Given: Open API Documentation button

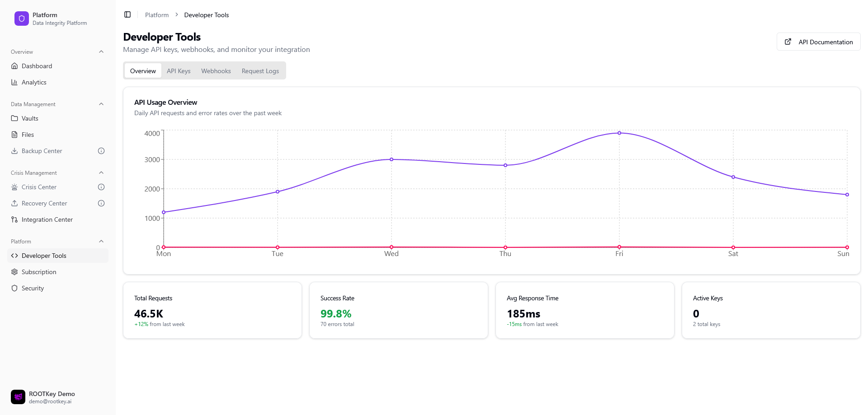Looking at the screenshot, I should [818, 42].
